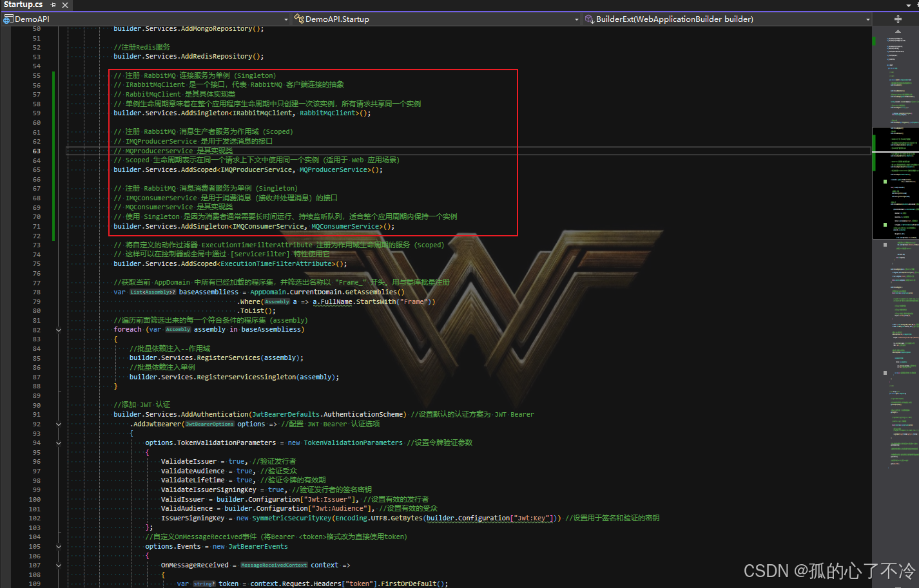
Task: Click line number 63 in the gutter
Action: pyautogui.click(x=37, y=151)
